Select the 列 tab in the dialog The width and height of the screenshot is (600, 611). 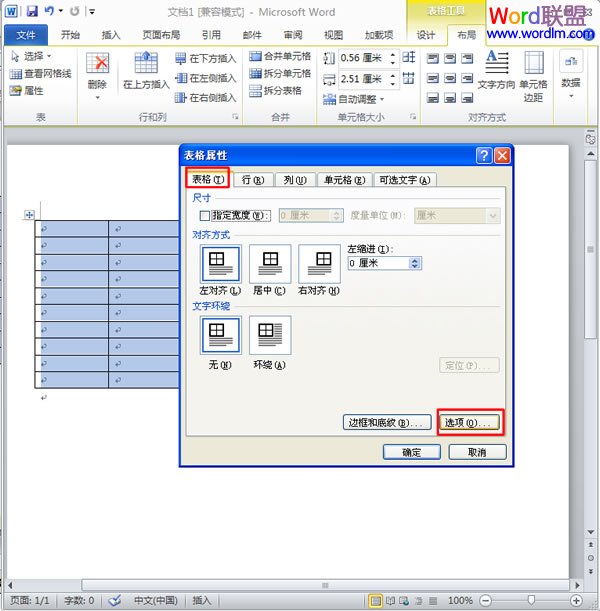tap(295, 180)
